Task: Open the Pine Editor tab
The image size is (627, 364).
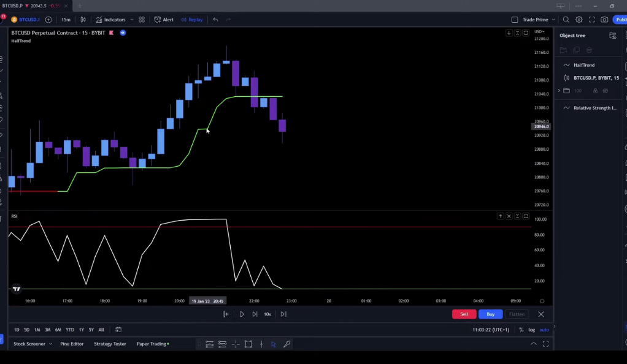Action: (72, 344)
